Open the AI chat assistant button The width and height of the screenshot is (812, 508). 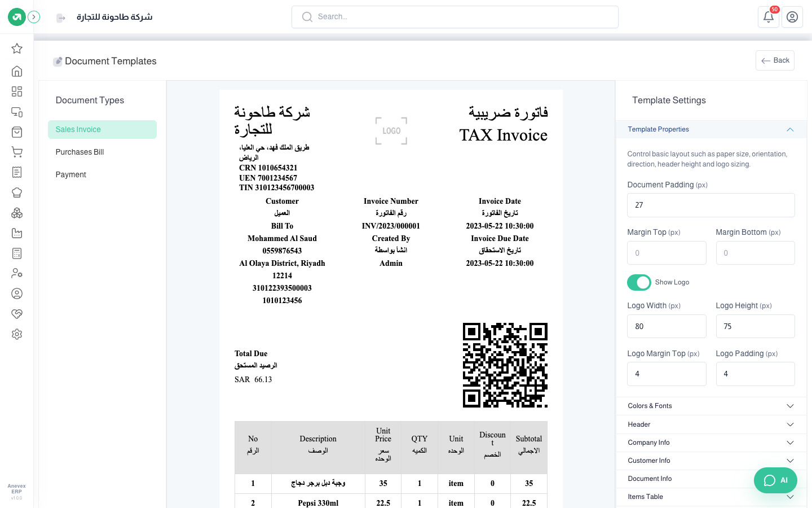coord(775,480)
